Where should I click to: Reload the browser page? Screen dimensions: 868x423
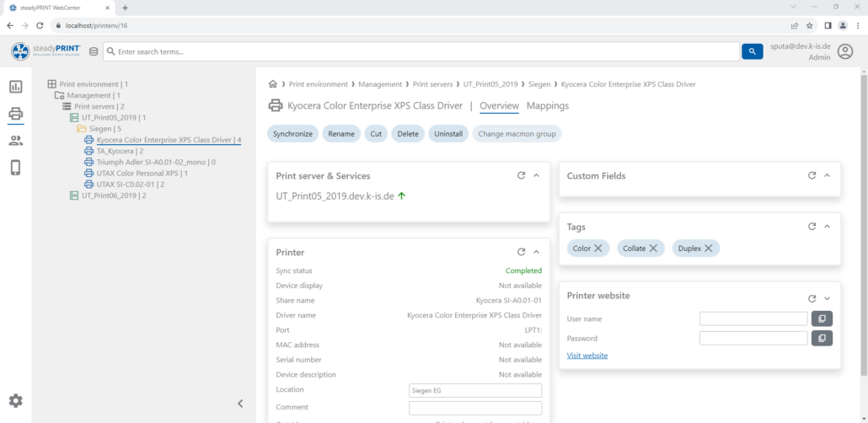coord(40,25)
